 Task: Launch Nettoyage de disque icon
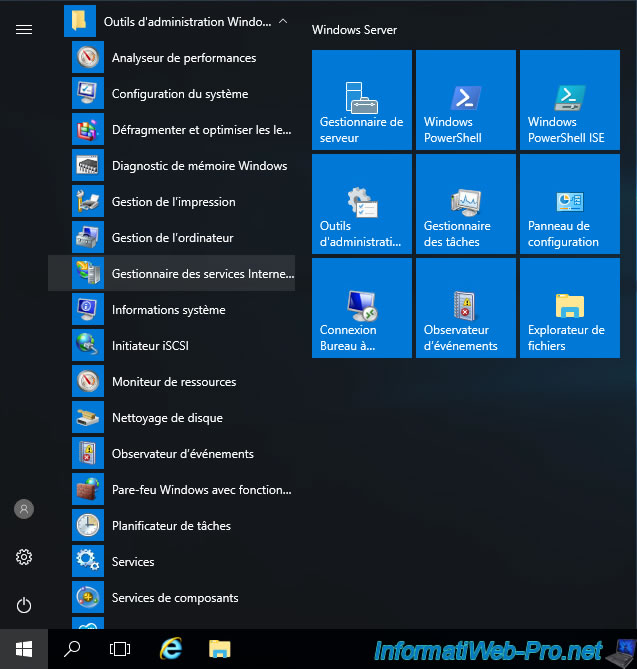[x=88, y=417]
